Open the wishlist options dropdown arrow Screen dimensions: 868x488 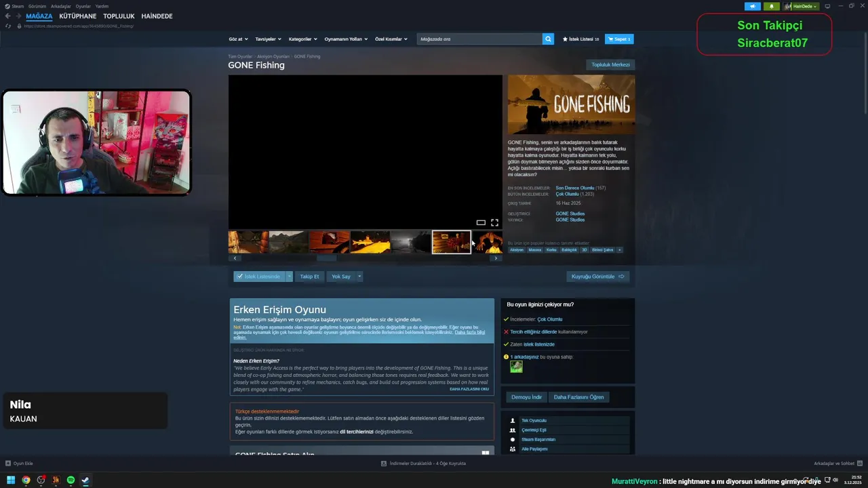290,277
